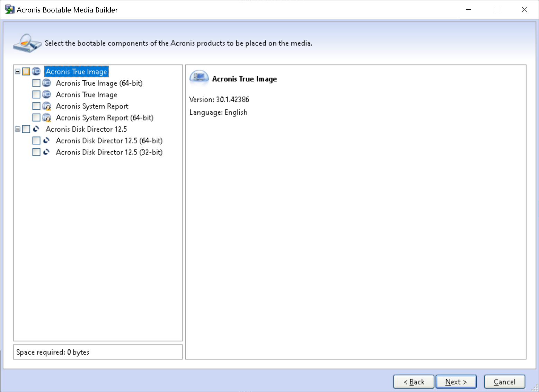Screen dimensions: 539x392
Task: Select the Acronis True Image (64-bit) row
Action: [99, 83]
